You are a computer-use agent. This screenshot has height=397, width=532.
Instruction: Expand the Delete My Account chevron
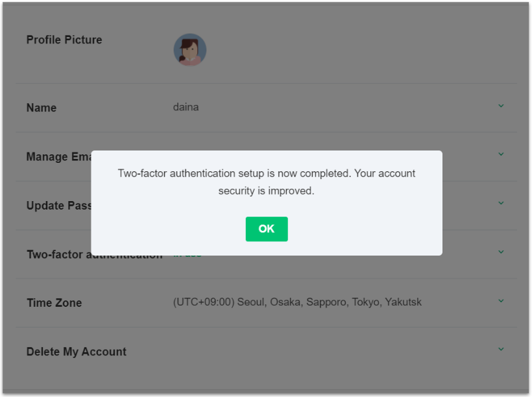tap(500, 350)
